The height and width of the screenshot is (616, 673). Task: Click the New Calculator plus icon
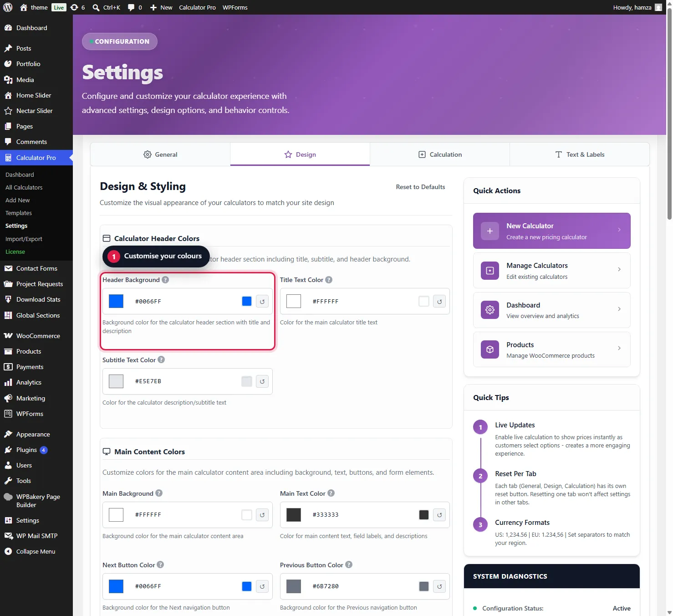click(x=490, y=231)
